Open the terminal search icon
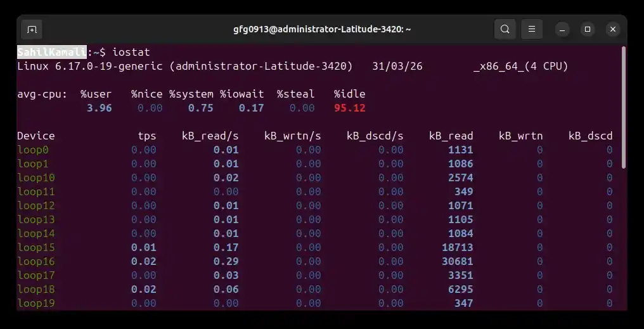 point(505,30)
